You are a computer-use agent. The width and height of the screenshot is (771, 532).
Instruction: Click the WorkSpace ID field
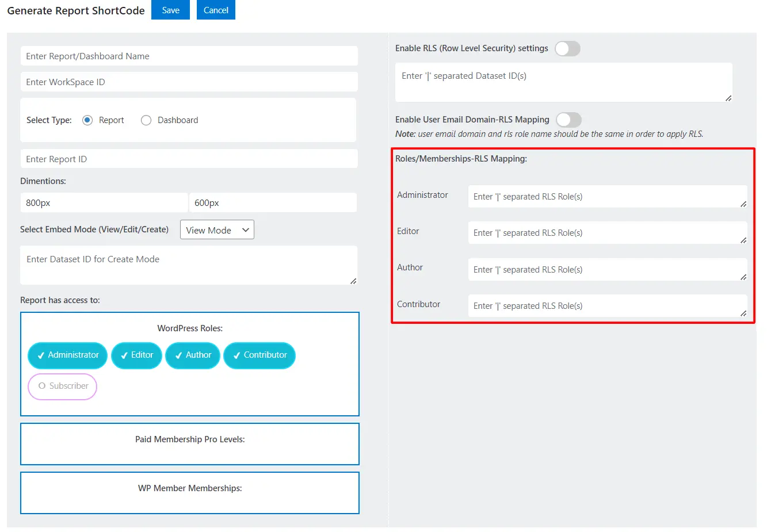click(x=189, y=82)
